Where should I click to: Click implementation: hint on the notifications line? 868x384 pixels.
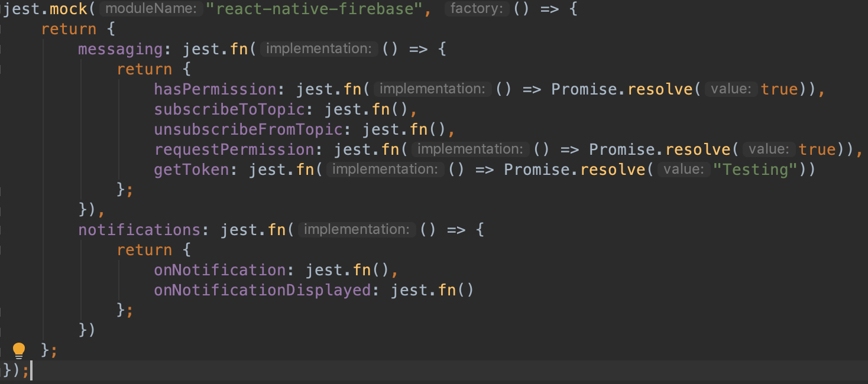[357, 230]
